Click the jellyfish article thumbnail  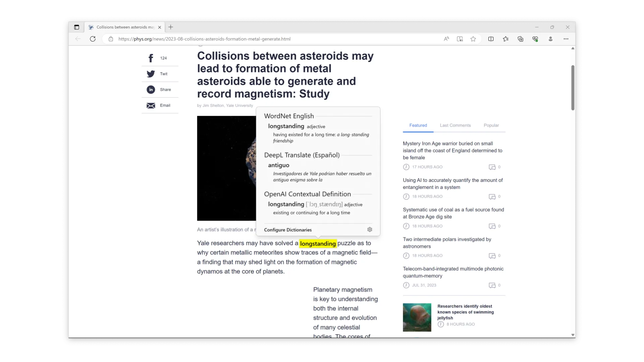[417, 317]
